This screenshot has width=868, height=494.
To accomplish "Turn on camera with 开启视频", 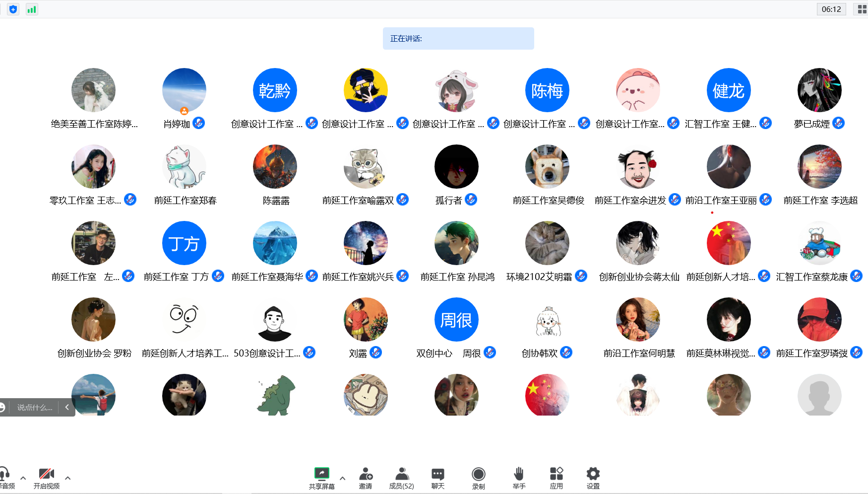I will click(47, 474).
